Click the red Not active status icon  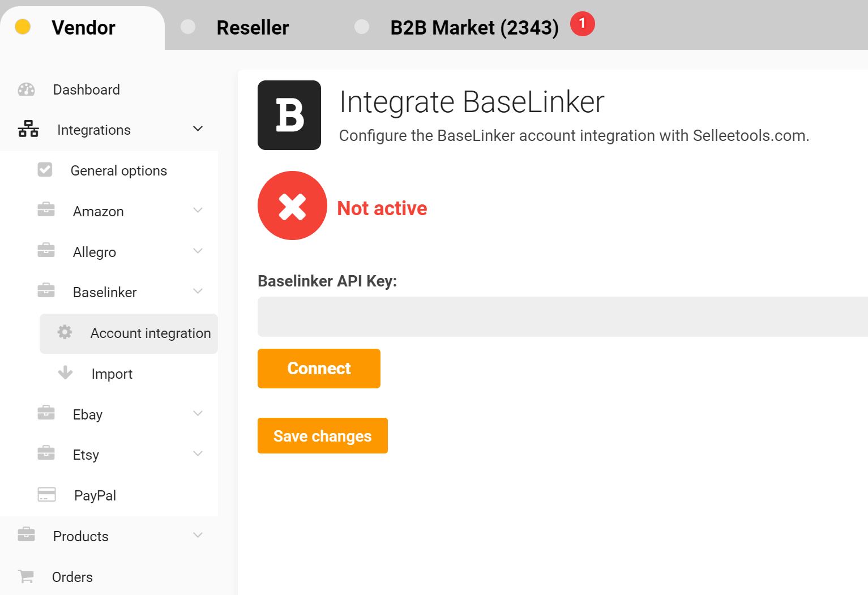(292, 206)
